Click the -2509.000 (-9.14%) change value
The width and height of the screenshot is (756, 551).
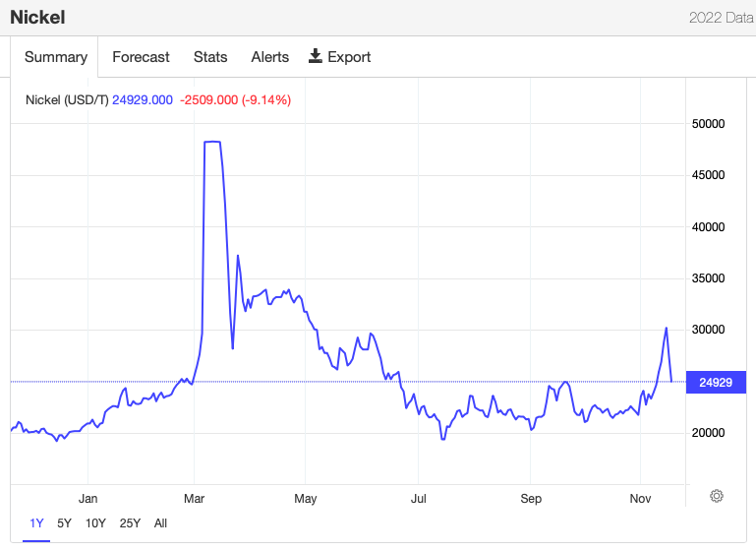(235, 100)
